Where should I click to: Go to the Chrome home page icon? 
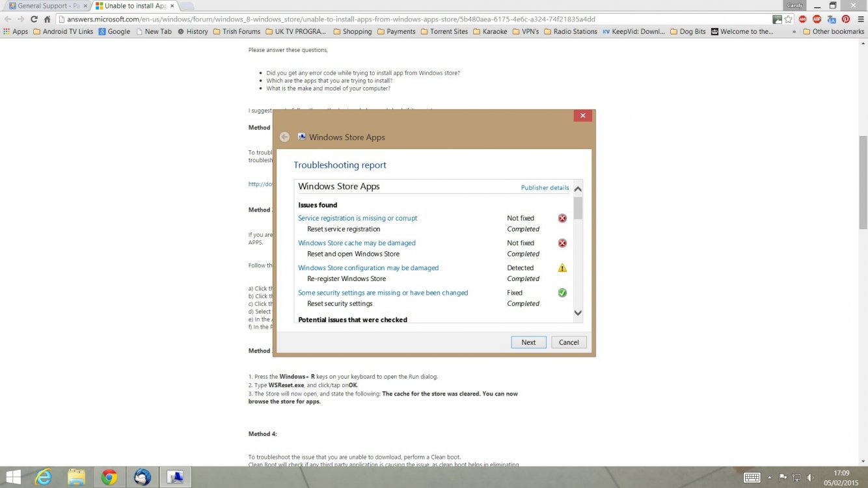[x=47, y=19]
